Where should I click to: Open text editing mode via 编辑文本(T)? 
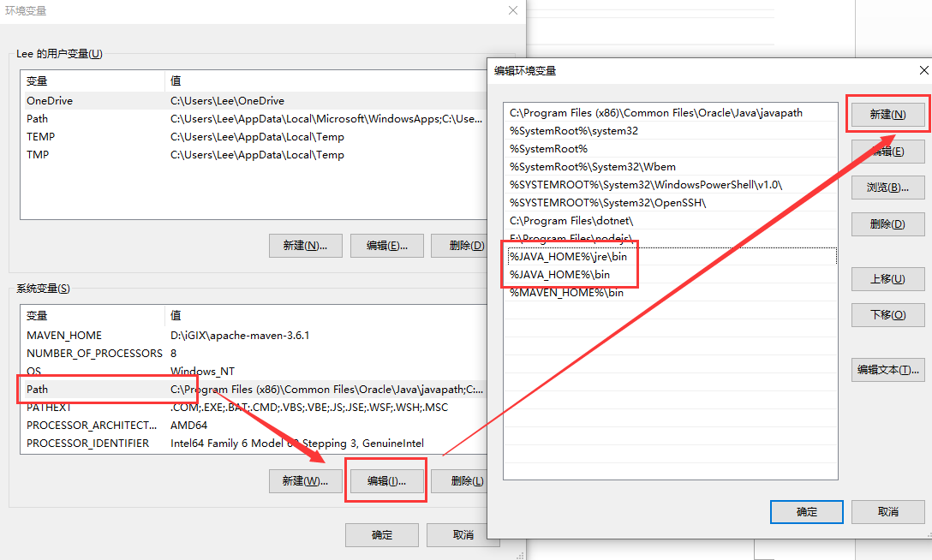[x=887, y=369]
